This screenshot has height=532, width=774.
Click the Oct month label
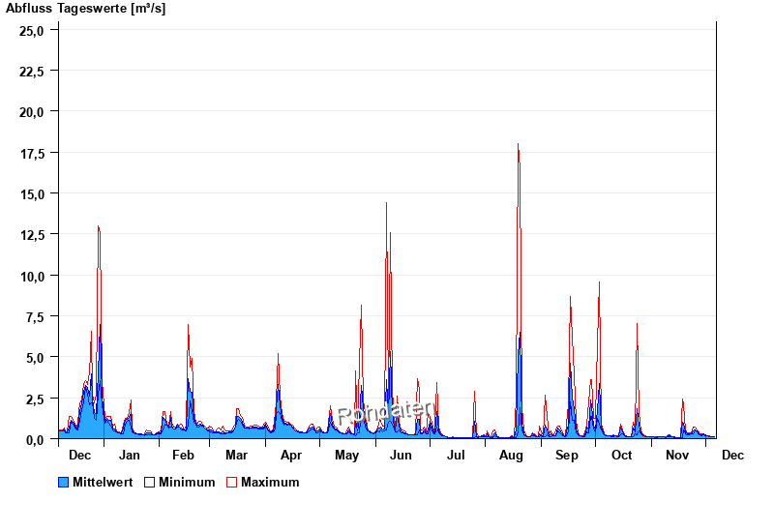[621, 456]
